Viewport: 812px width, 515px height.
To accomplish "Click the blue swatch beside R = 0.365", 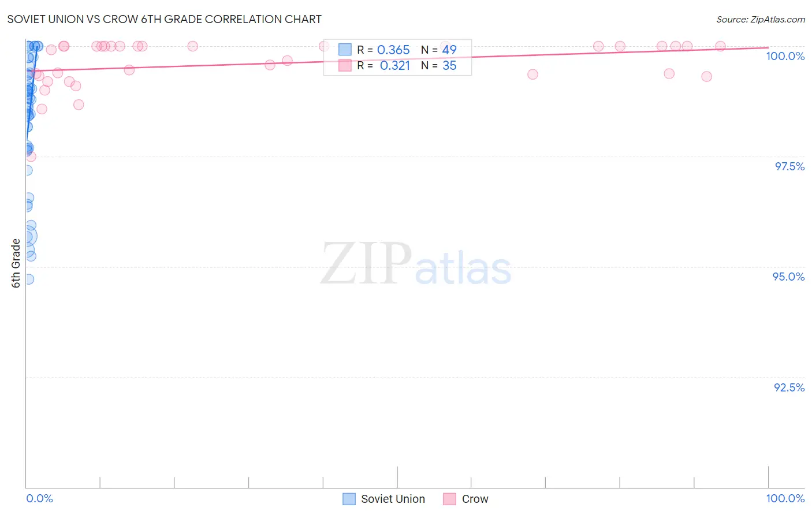I will click(x=345, y=50).
